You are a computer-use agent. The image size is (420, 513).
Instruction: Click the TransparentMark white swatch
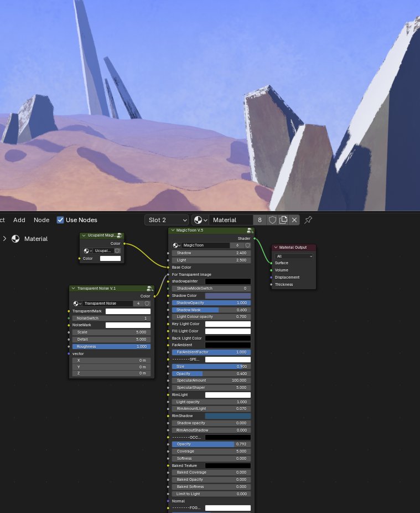128,311
